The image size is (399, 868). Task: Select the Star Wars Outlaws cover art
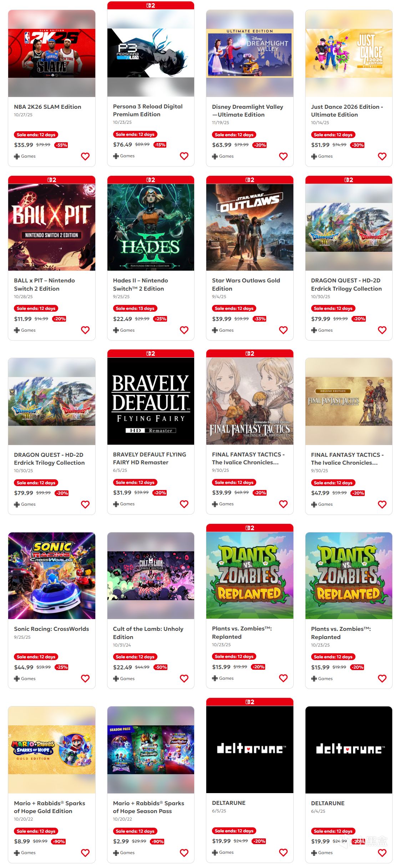tap(250, 227)
